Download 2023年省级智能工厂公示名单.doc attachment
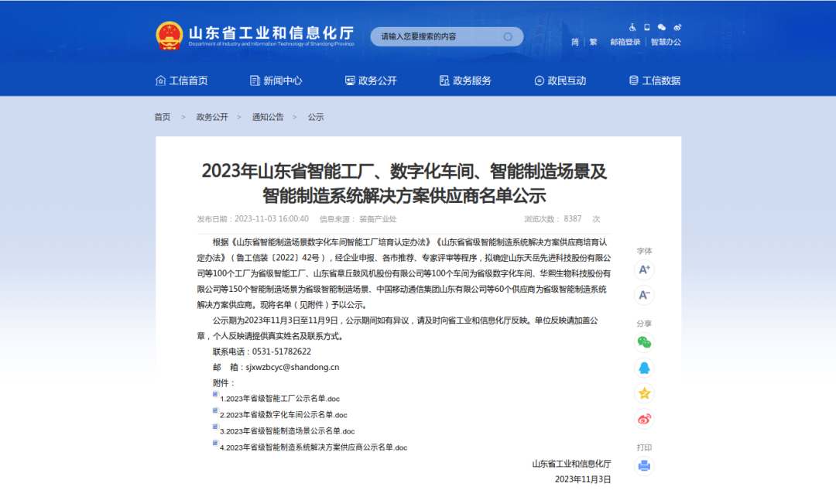Image resolution: width=836 pixels, height=504 pixels. [279, 399]
